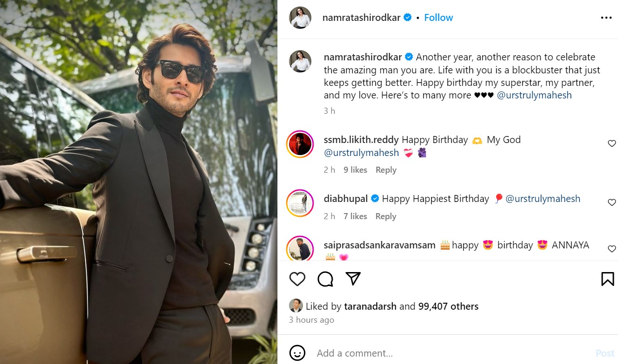The image size is (618, 364).
Task: Reply to ssmb.likith.reddy's comment
Action: (386, 170)
